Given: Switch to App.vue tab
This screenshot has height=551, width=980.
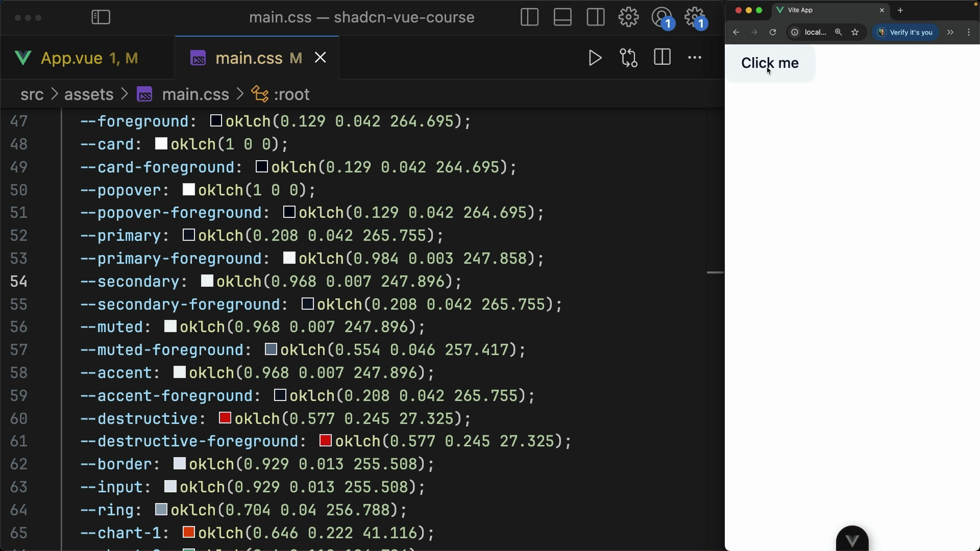Looking at the screenshot, I should click(x=77, y=58).
